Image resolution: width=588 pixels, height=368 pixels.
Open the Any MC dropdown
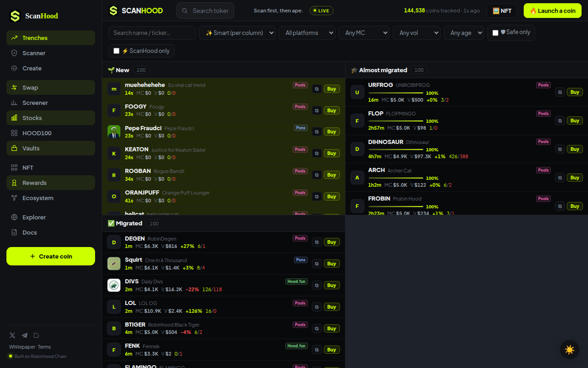[x=364, y=33]
